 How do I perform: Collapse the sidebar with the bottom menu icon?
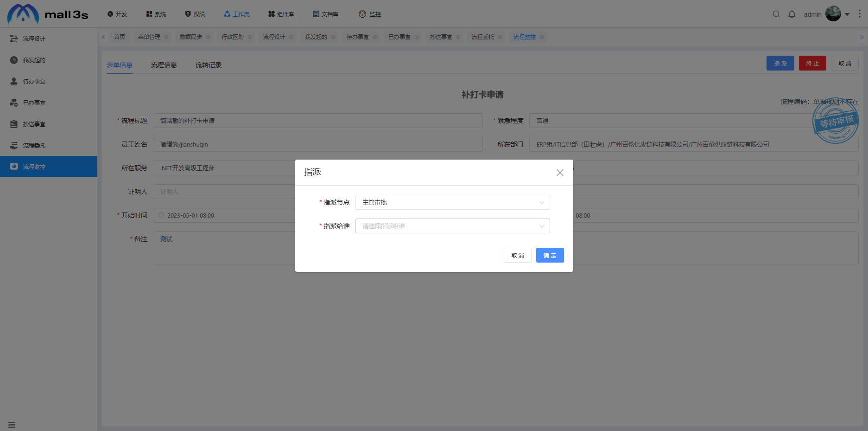coord(12,425)
